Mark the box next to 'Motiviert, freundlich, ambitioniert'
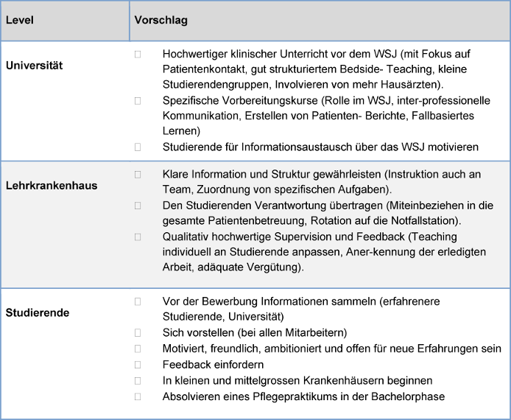 (x=138, y=349)
